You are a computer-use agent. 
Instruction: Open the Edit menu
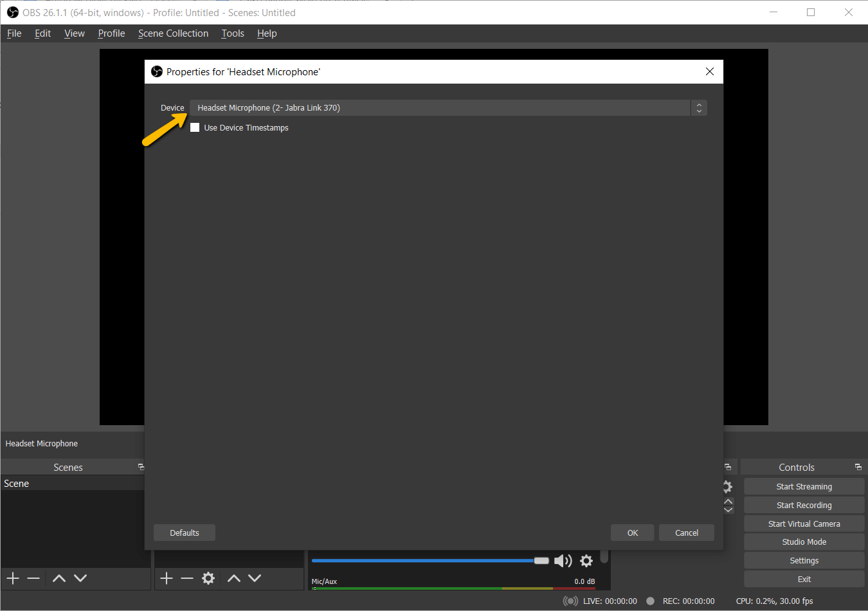click(x=42, y=33)
